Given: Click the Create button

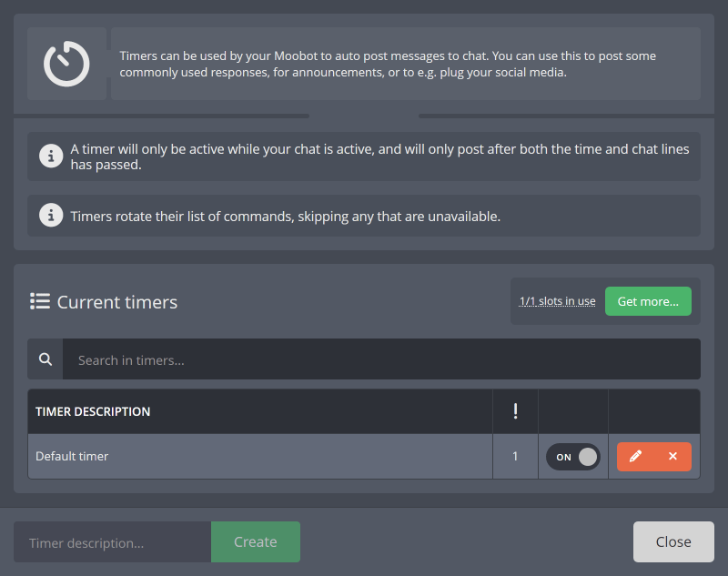Looking at the screenshot, I should (x=256, y=541).
